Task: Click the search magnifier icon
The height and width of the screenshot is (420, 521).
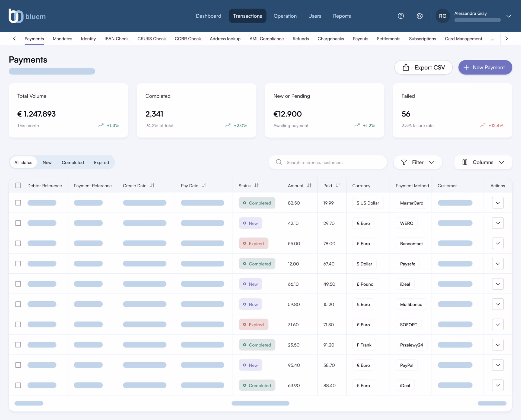Action: tap(279, 162)
